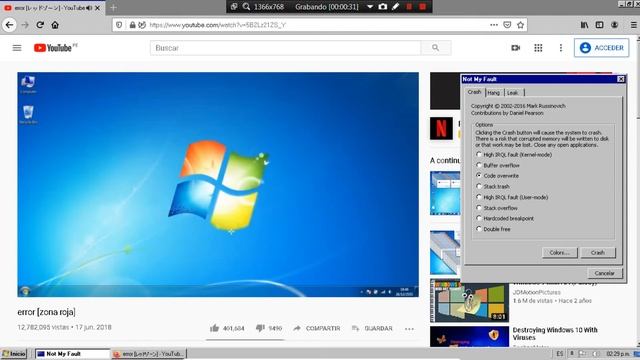Click channel name JDMotionPictures

point(537,292)
